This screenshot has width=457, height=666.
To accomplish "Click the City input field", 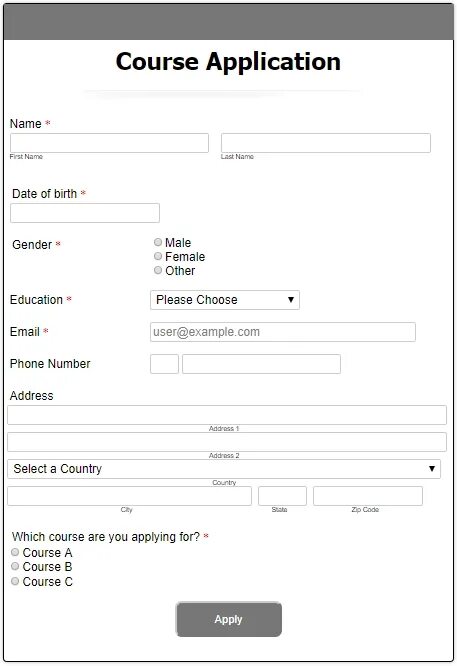I will pos(129,496).
